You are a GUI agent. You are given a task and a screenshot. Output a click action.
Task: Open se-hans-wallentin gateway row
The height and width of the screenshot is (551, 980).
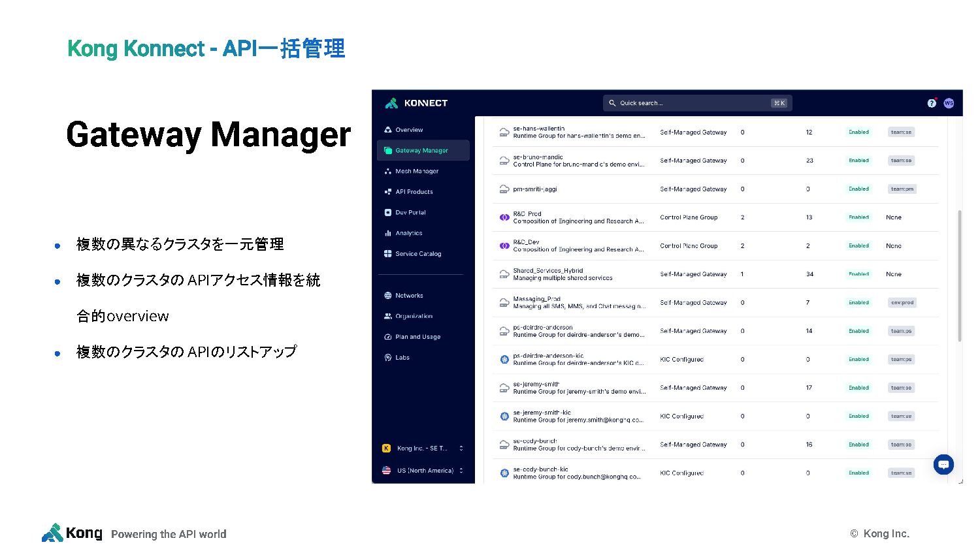715,132
